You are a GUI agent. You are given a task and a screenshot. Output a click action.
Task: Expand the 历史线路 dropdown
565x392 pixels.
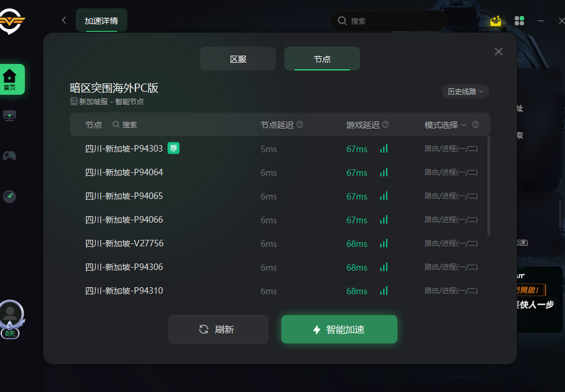tap(465, 92)
